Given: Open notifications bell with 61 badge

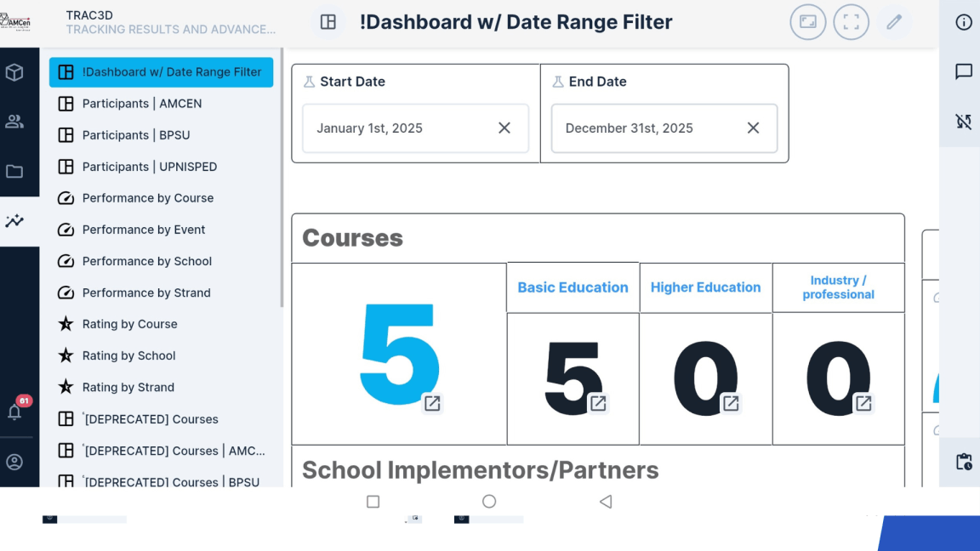Looking at the screenshot, I should click(15, 412).
